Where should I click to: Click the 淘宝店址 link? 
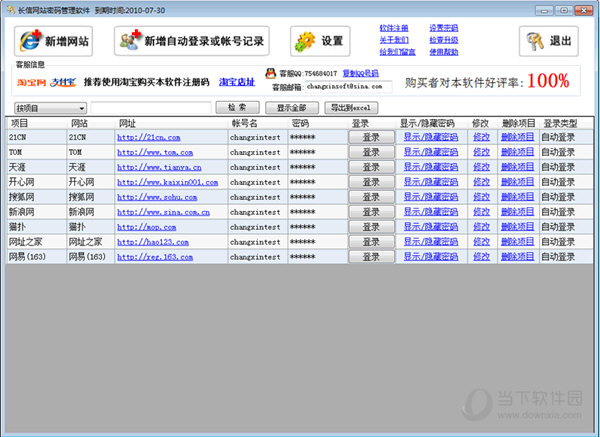coord(236,82)
